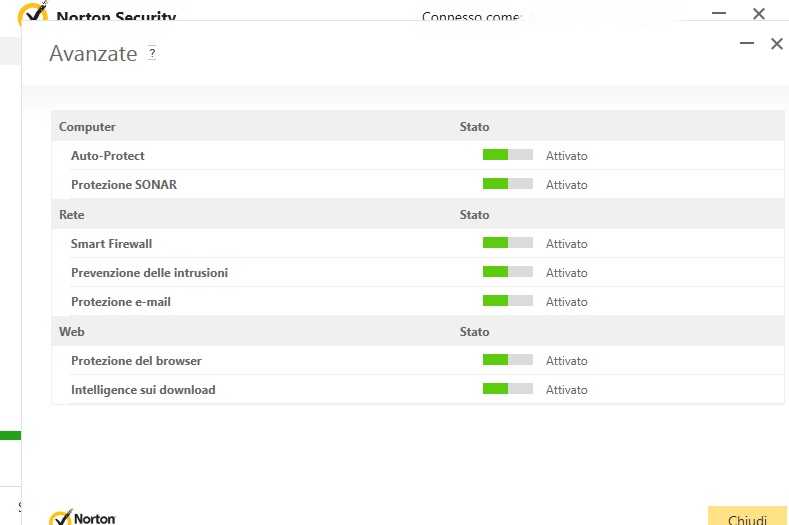This screenshot has height=525, width=789.
Task: Disable the Smart Firewall switch
Action: 508,243
